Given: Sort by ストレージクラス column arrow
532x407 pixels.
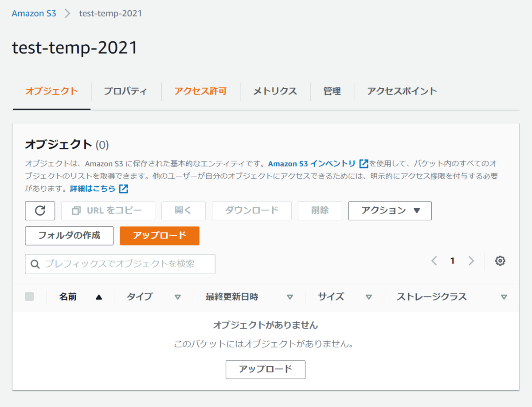Looking at the screenshot, I should (504, 297).
